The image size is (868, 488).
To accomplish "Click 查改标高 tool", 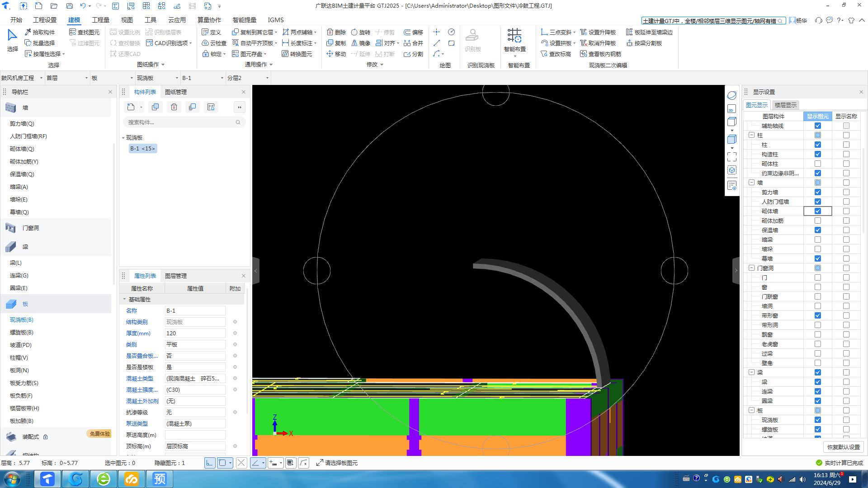I will 556,54.
